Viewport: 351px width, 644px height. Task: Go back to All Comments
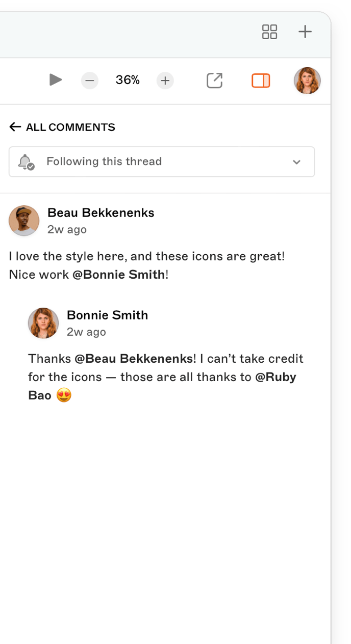point(70,127)
